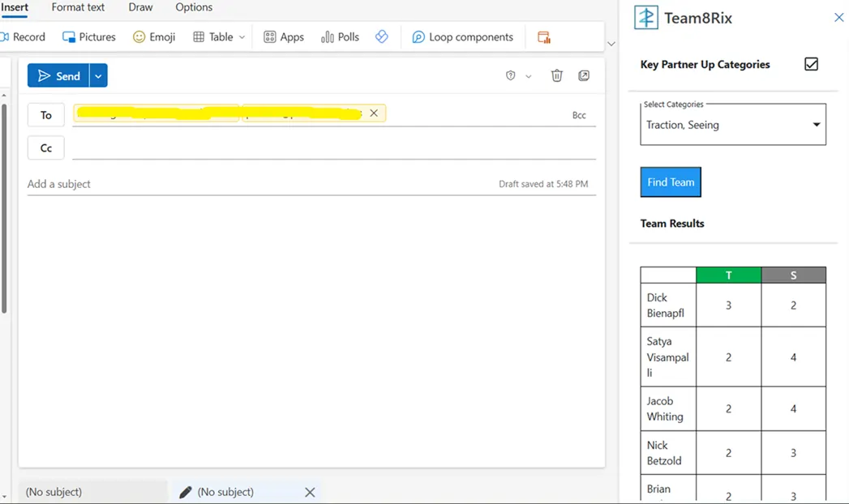Switch to the Insert tab

[x=15, y=7]
